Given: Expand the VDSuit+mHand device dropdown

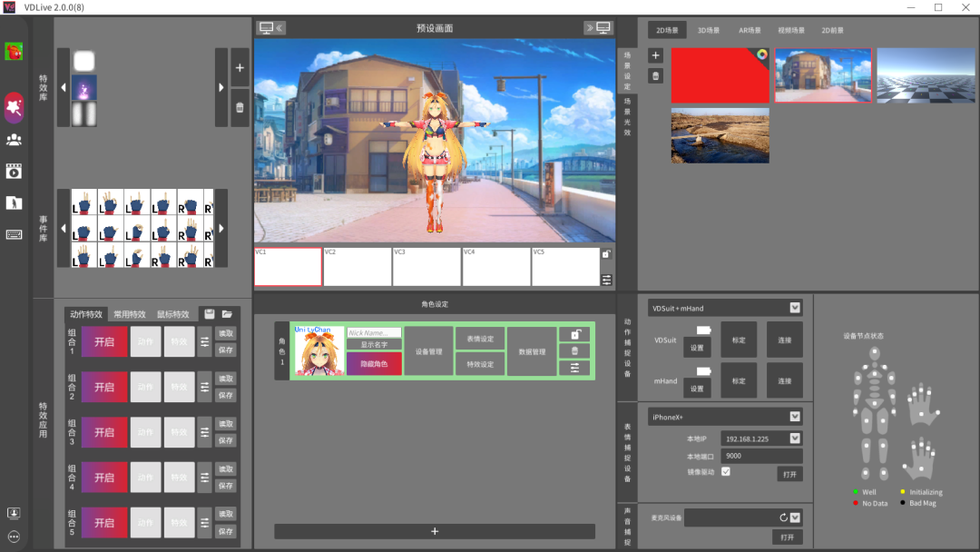Looking at the screenshot, I should [x=795, y=308].
